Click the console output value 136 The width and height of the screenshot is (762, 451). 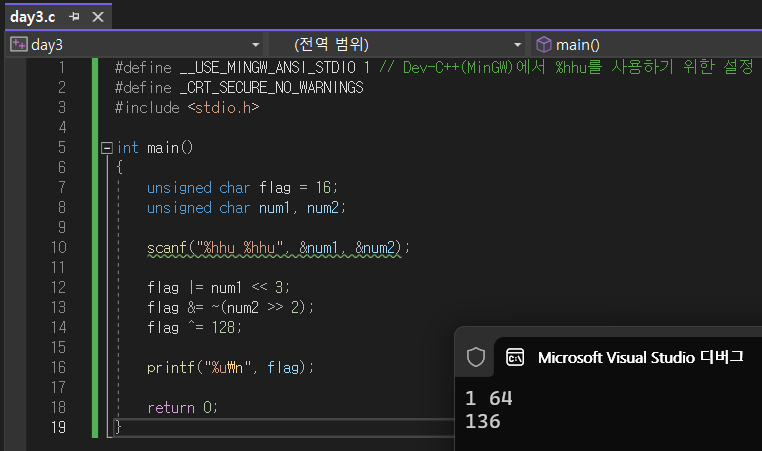483,421
